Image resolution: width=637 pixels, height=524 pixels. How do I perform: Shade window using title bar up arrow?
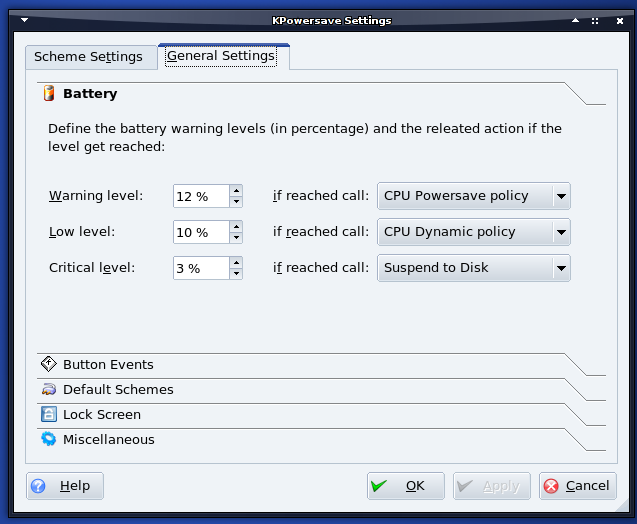pyautogui.click(x=575, y=20)
